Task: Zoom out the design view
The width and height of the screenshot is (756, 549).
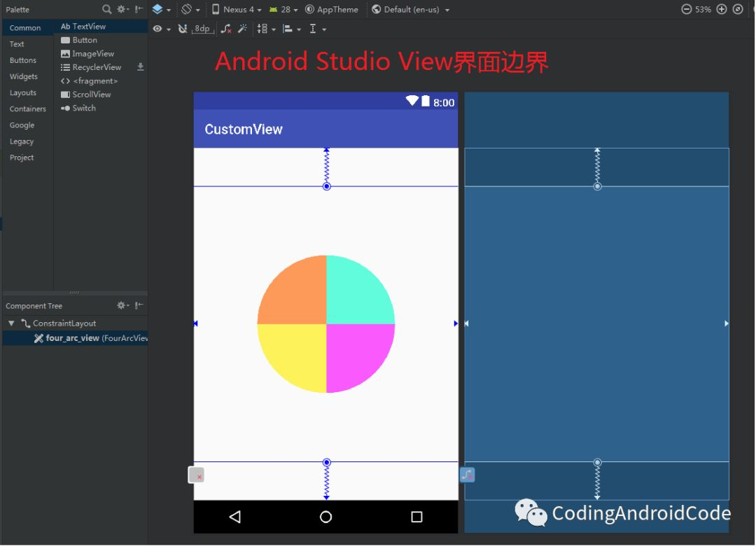Action: click(x=687, y=9)
